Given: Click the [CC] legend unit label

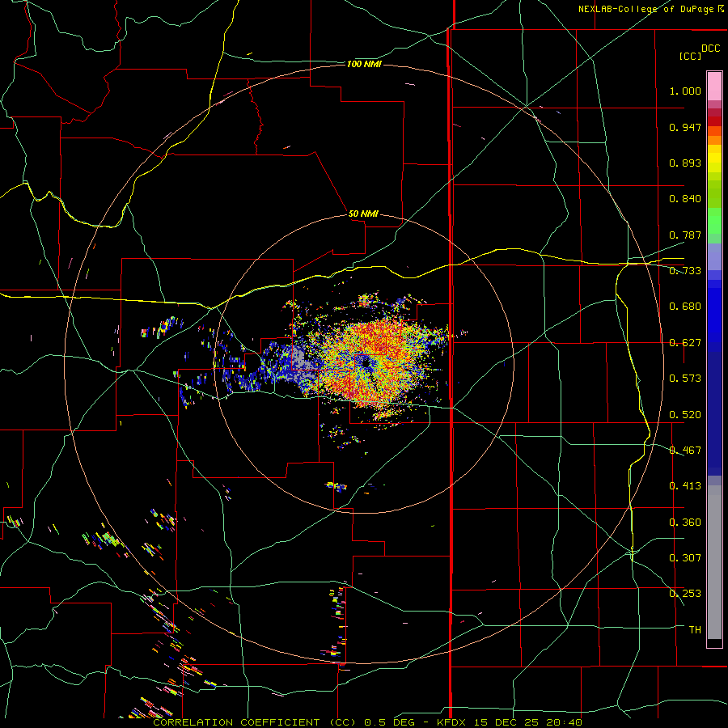Looking at the screenshot, I should tap(690, 56).
